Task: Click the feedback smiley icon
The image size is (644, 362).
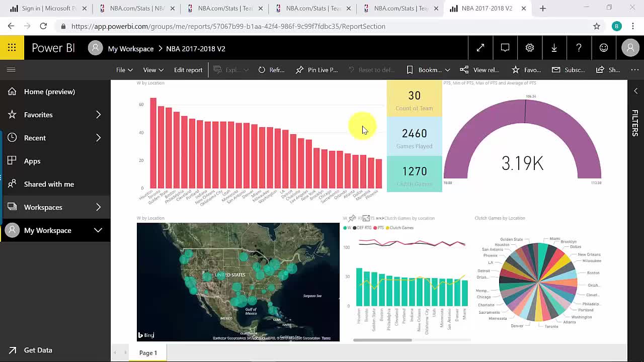Action: pos(604,48)
